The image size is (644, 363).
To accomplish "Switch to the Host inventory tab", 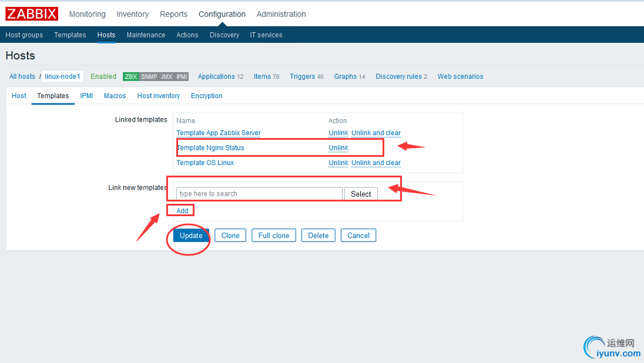I will click(x=159, y=96).
